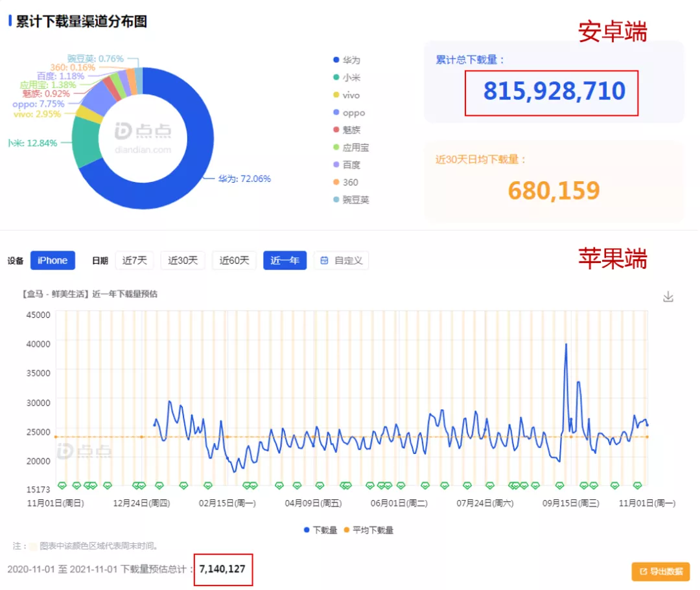This screenshot has height=590, width=700.
Task: Switch date range to 近60天
Action: 234,260
